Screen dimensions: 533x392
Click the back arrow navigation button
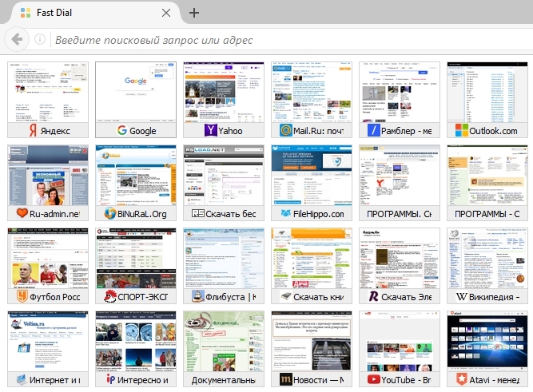(16, 39)
